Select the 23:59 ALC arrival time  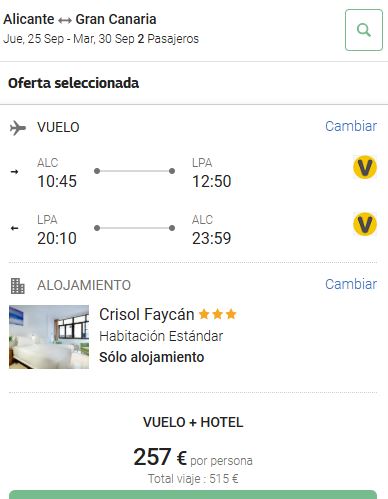point(212,238)
